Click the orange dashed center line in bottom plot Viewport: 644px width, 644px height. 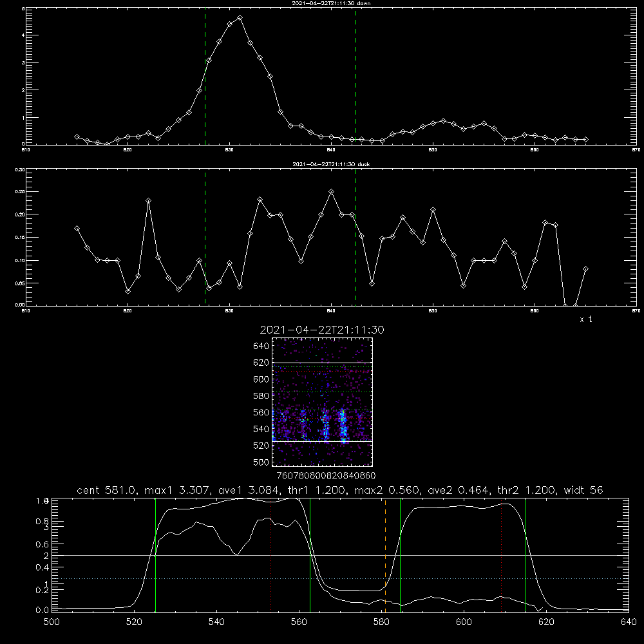[x=385, y=555]
